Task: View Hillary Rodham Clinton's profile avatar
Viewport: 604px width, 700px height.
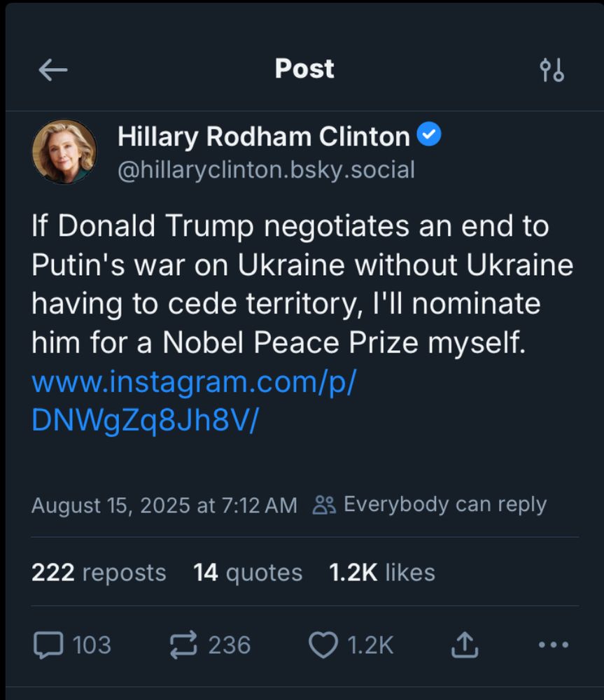Action: click(64, 151)
